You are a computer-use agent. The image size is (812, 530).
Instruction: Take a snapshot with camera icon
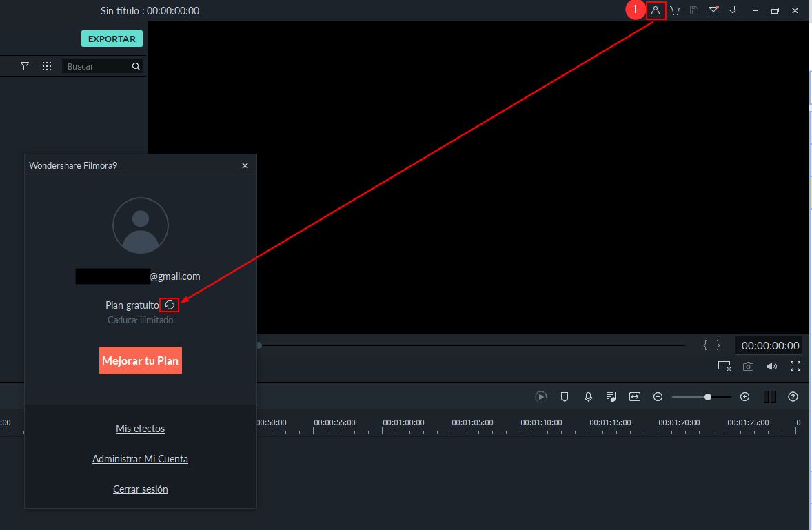click(x=748, y=367)
